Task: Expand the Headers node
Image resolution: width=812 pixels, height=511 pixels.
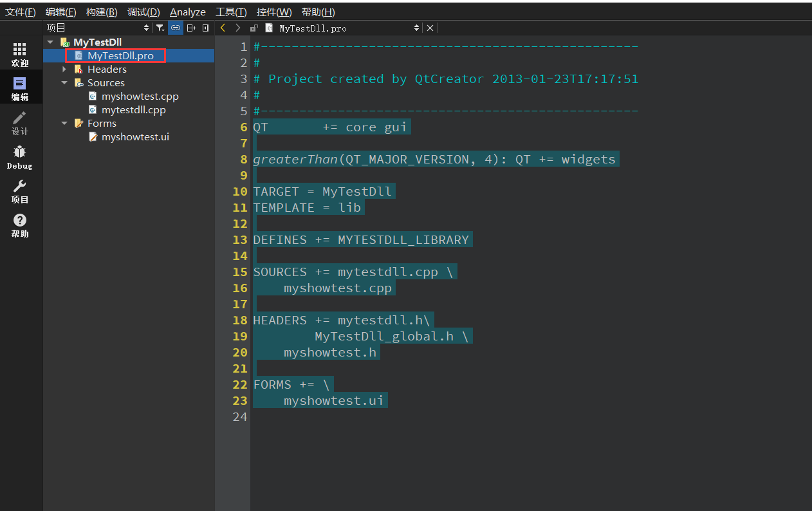Action: pyautogui.click(x=63, y=69)
